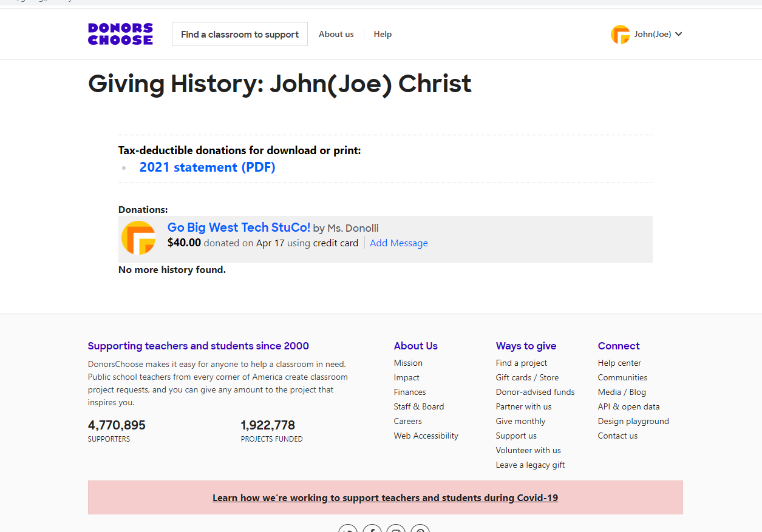Screen dimensions: 762x532
Task: Open the Covid-19 support banner link
Action: point(385,497)
